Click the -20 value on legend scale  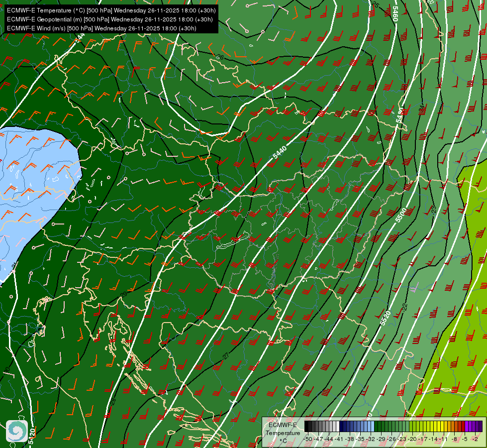tap(412, 439)
